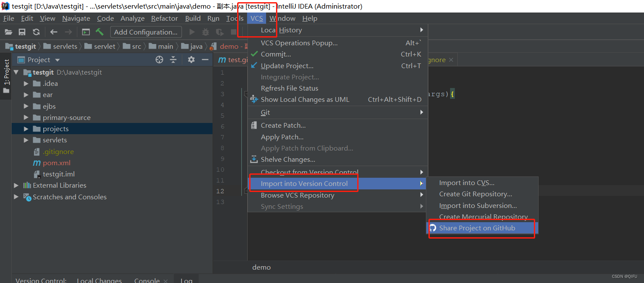This screenshot has width=644, height=283.
Task: Click the Scratches and Consoles icon
Action: (27, 197)
